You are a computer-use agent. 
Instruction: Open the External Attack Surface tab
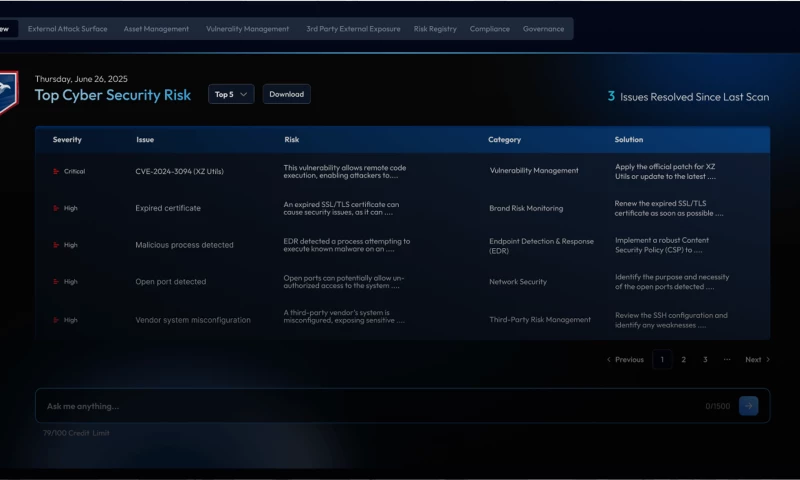pyautogui.click(x=67, y=29)
